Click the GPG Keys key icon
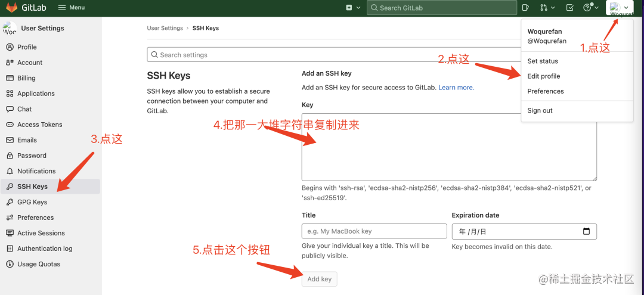 (10, 202)
